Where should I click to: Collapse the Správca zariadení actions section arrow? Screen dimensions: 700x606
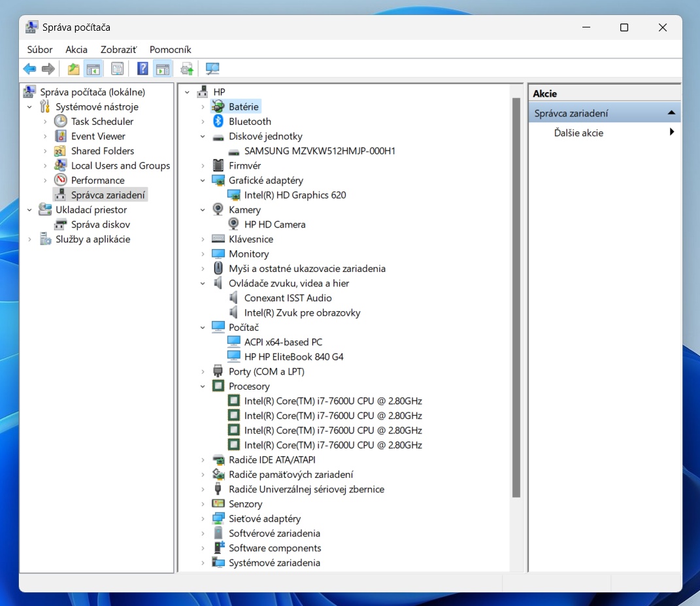click(671, 113)
